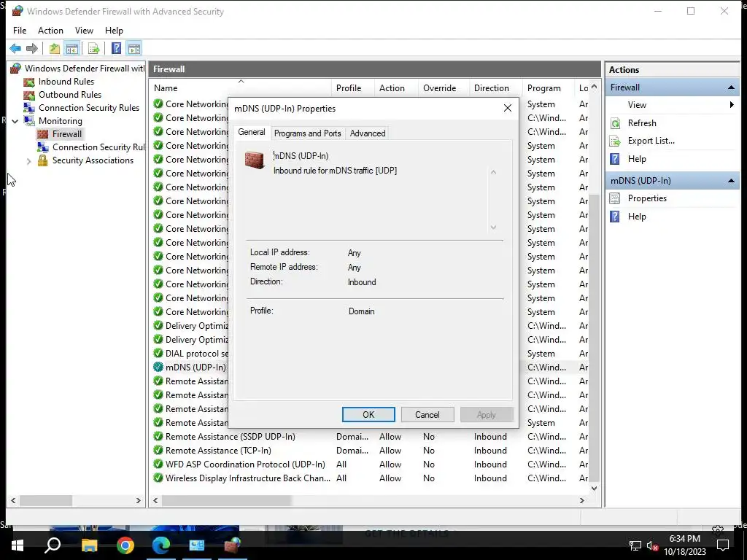This screenshot has height=560, width=747.
Task: Sort by the Program column header
Action: pos(548,88)
